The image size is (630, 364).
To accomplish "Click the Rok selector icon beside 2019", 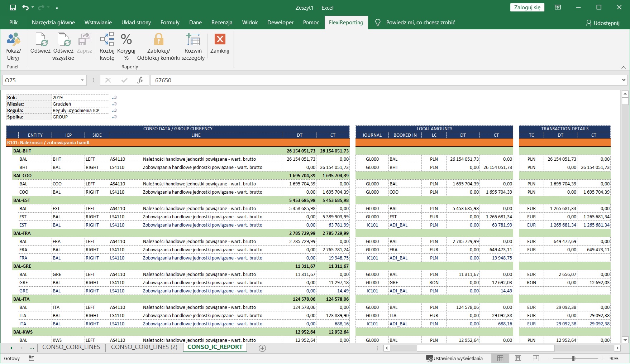I will tap(114, 97).
